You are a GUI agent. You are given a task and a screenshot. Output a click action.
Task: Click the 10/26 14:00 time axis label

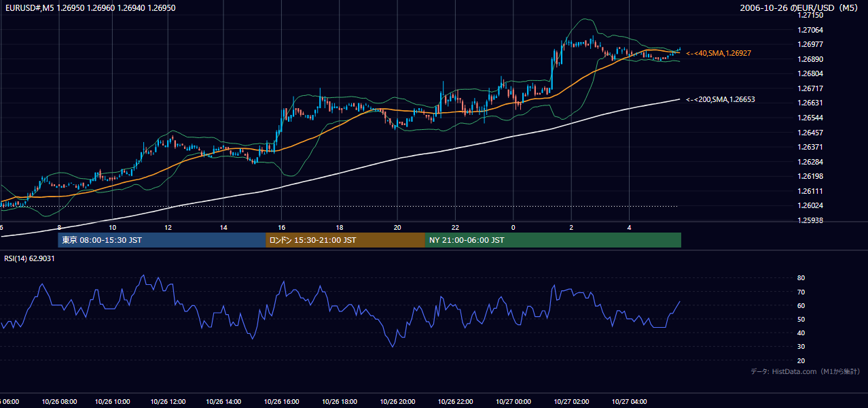225,402
